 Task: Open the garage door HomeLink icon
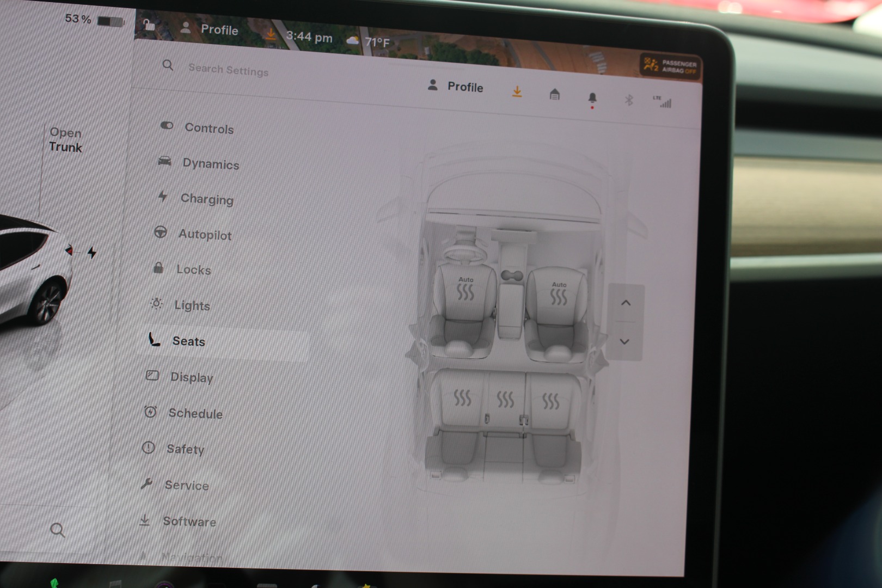pos(554,95)
